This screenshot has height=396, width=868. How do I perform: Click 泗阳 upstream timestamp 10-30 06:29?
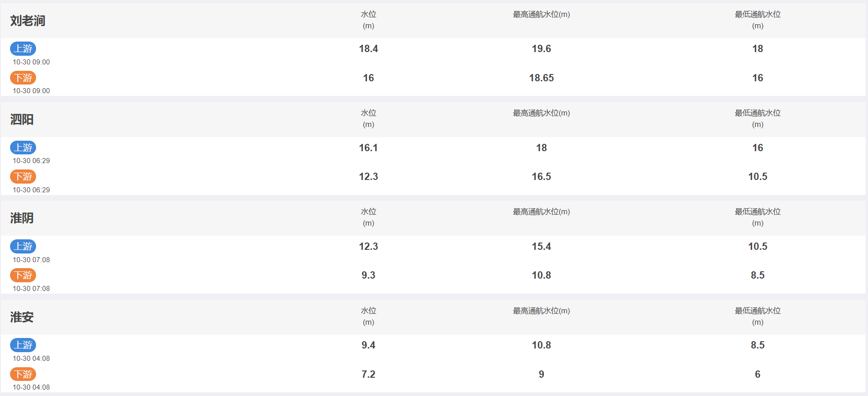point(32,161)
